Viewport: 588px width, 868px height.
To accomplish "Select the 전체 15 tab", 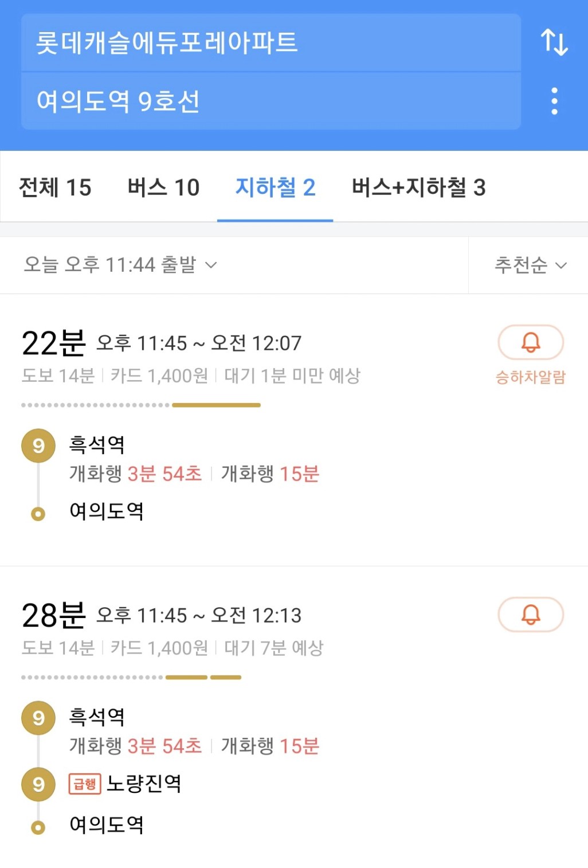I will [x=55, y=187].
